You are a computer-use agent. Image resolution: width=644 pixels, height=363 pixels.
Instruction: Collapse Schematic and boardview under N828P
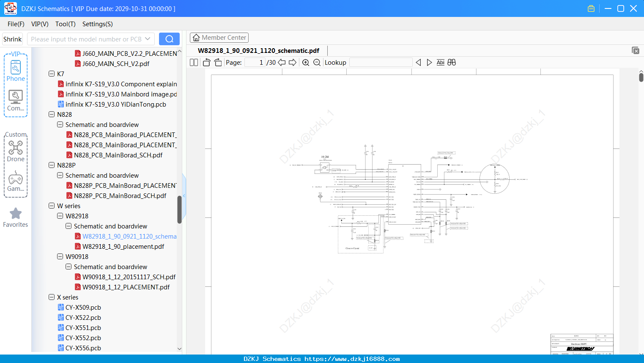click(x=60, y=175)
